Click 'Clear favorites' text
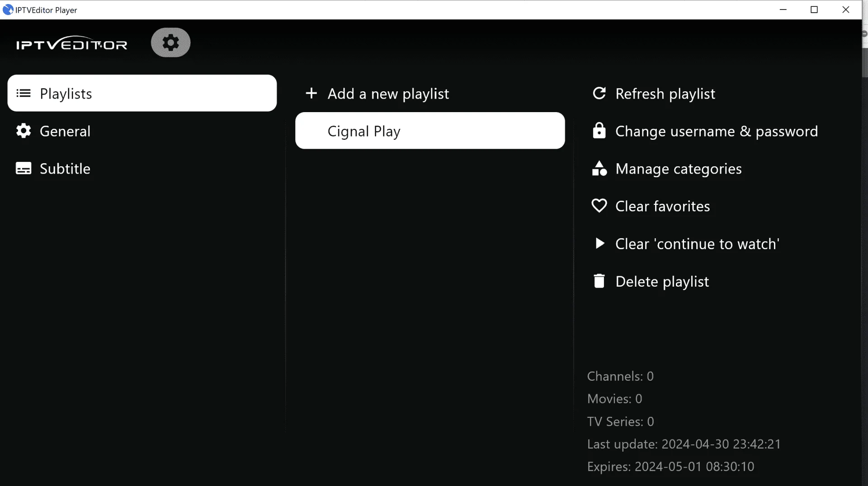This screenshot has height=486, width=868. click(663, 206)
